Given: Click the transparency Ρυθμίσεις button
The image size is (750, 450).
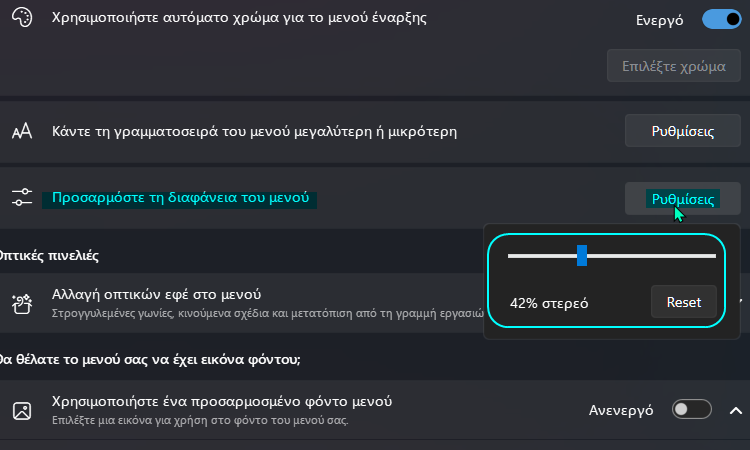Looking at the screenshot, I should [683, 198].
